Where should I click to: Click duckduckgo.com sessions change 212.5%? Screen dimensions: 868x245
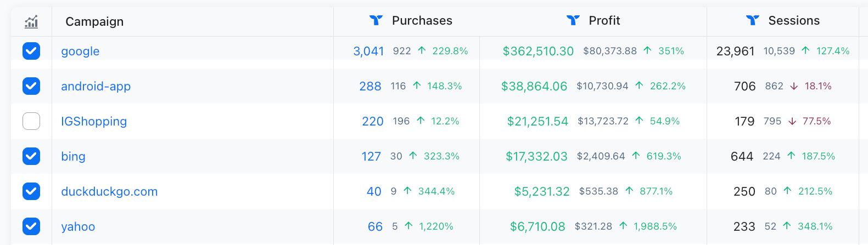coord(815,191)
